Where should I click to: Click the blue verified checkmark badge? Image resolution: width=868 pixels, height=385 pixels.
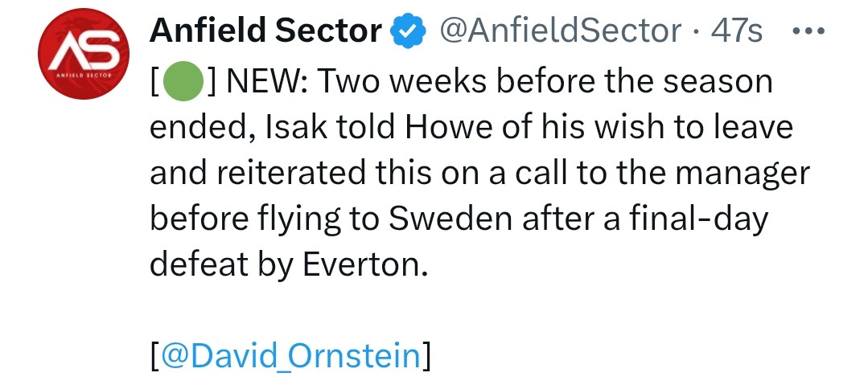click(407, 31)
